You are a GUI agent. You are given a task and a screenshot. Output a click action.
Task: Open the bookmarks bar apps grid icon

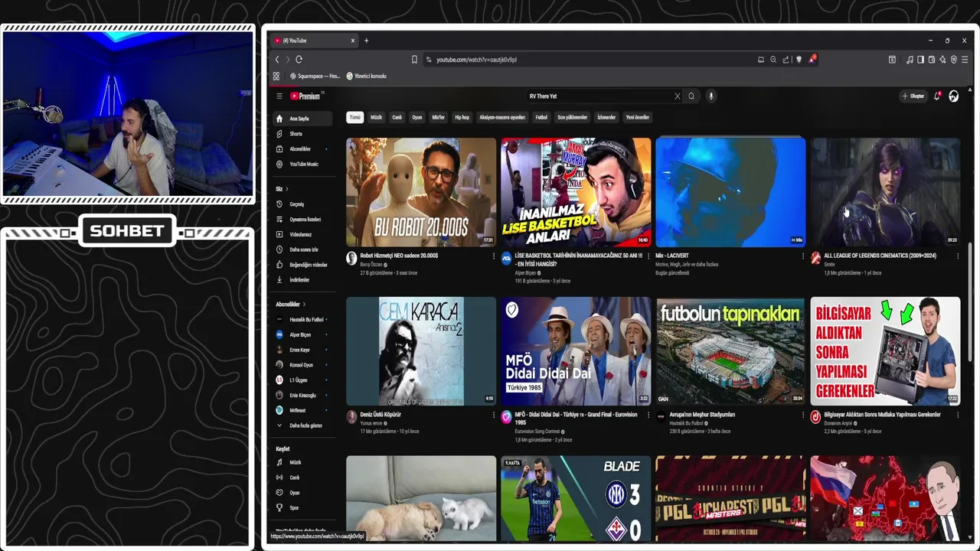[x=276, y=76]
